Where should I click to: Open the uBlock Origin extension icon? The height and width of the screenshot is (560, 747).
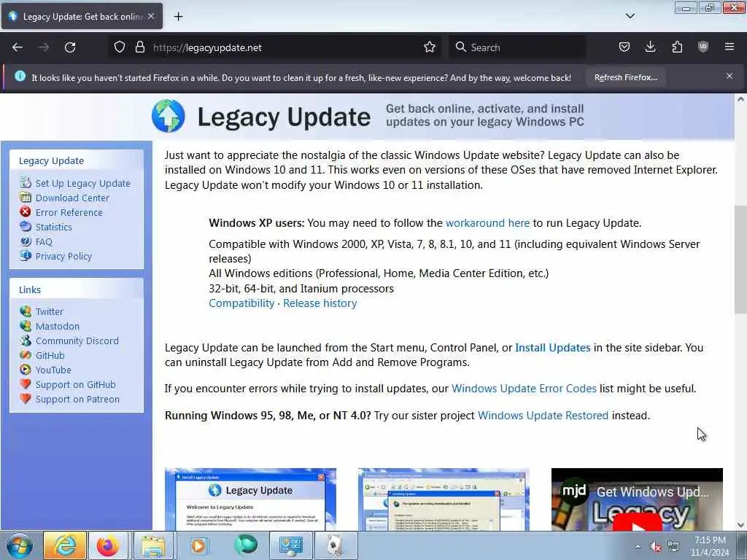coord(703,47)
